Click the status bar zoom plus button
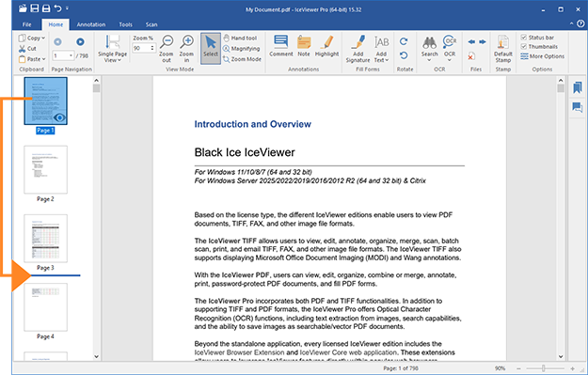This screenshot has height=375, width=588. point(572,368)
